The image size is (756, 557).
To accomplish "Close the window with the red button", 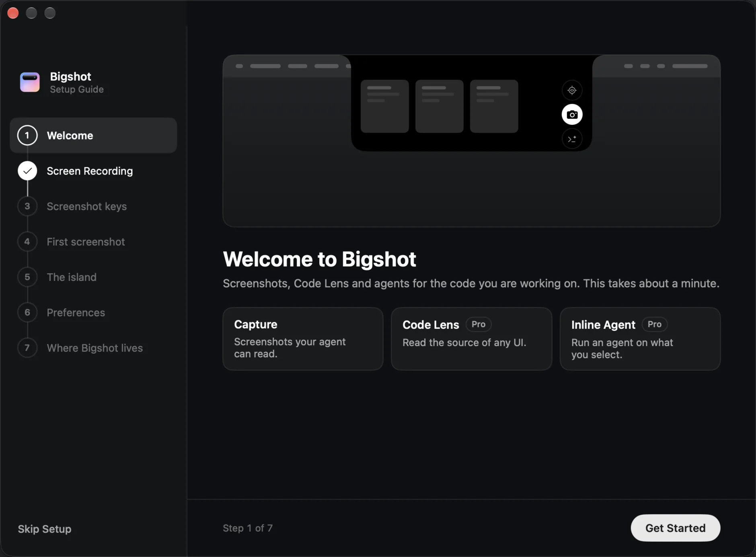I will pyautogui.click(x=13, y=13).
